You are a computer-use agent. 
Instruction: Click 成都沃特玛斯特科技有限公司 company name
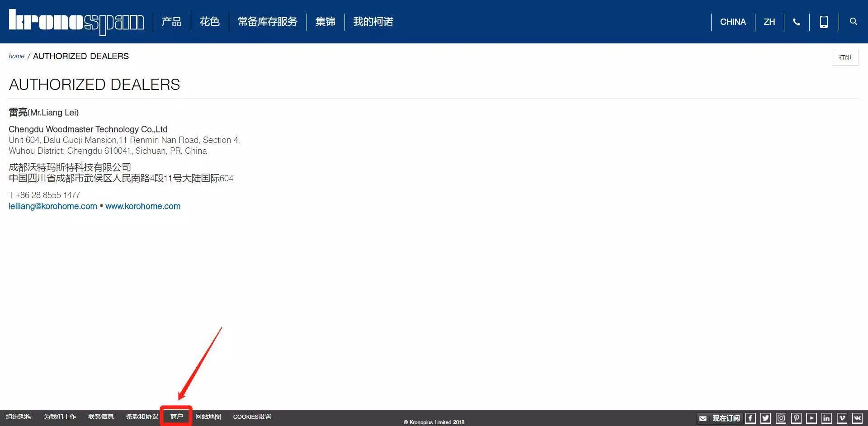click(x=70, y=167)
